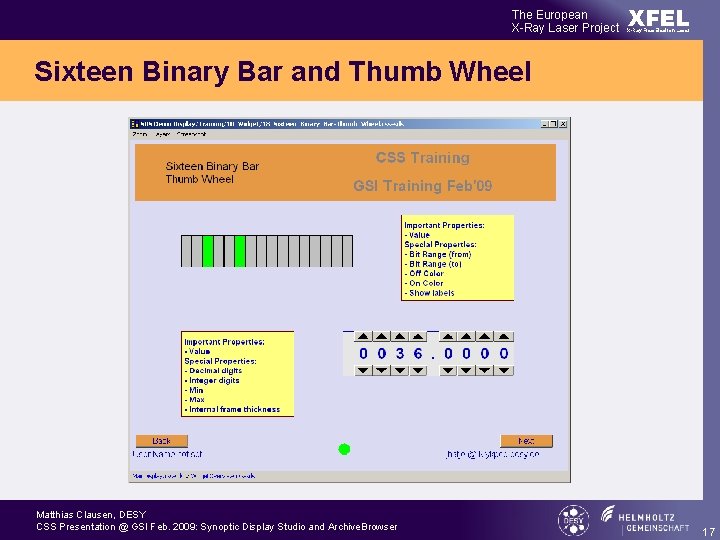Close the display window
The width and height of the screenshot is (720, 540).
pyautogui.click(x=563, y=124)
